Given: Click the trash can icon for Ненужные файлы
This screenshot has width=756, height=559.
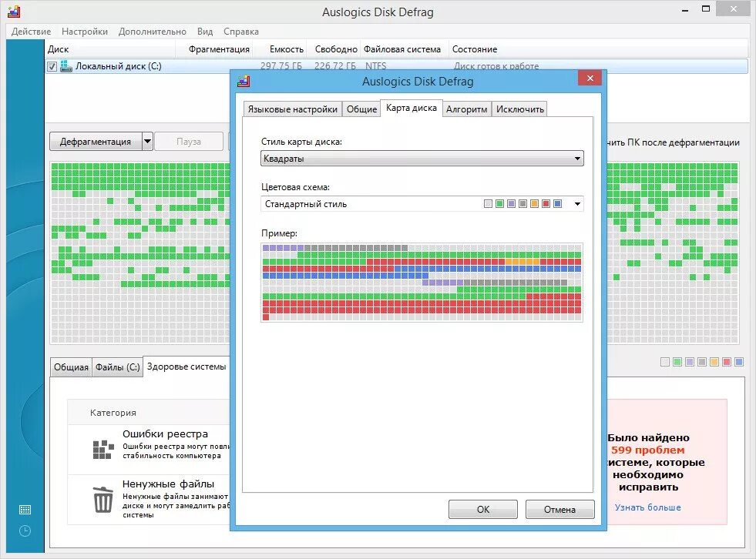Looking at the screenshot, I should point(102,499).
